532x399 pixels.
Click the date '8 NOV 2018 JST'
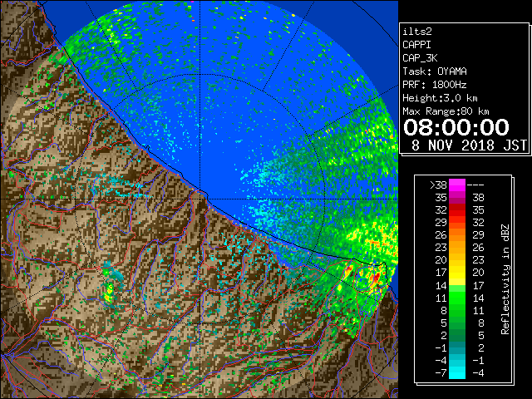(x=469, y=145)
